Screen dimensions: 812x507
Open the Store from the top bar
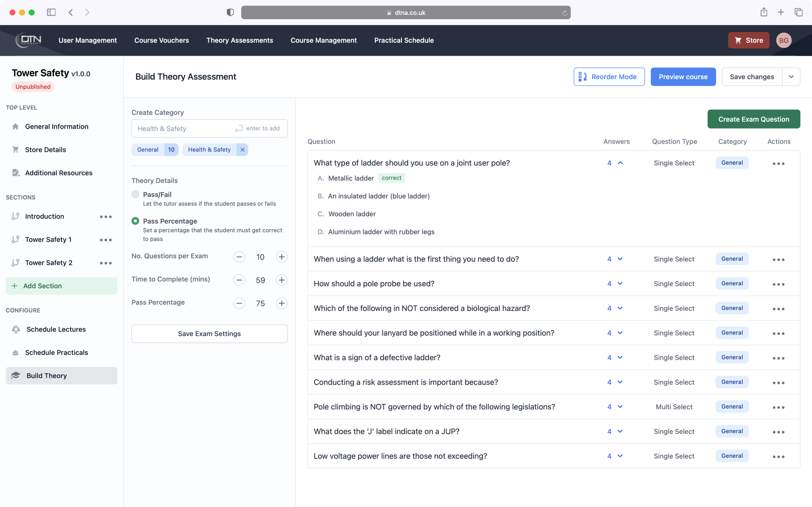pyautogui.click(x=749, y=40)
